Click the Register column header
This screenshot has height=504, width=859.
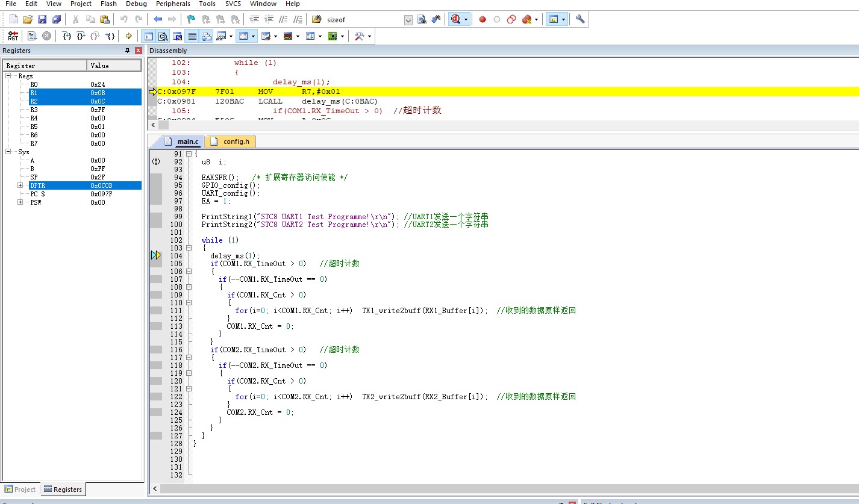pyautogui.click(x=45, y=66)
